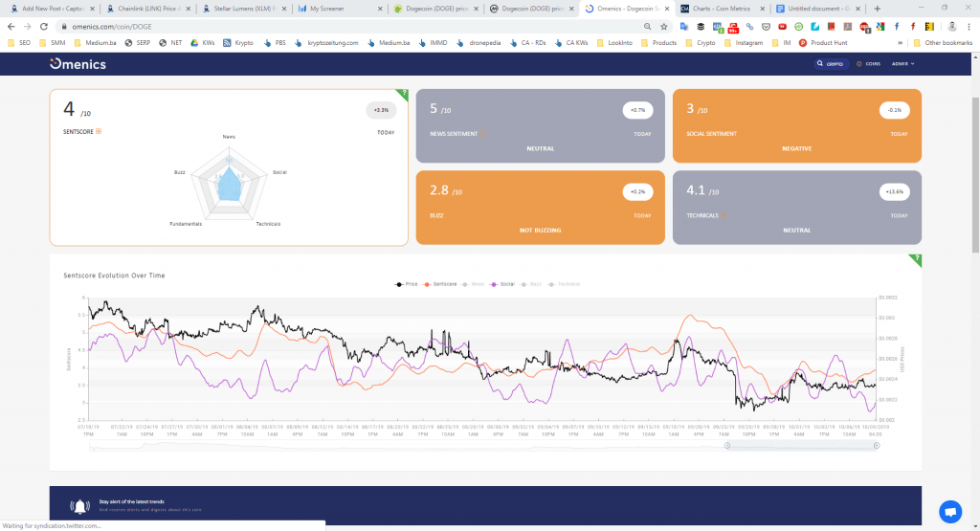
Task: Enable the News series in chart legend
Action: pyautogui.click(x=473, y=284)
